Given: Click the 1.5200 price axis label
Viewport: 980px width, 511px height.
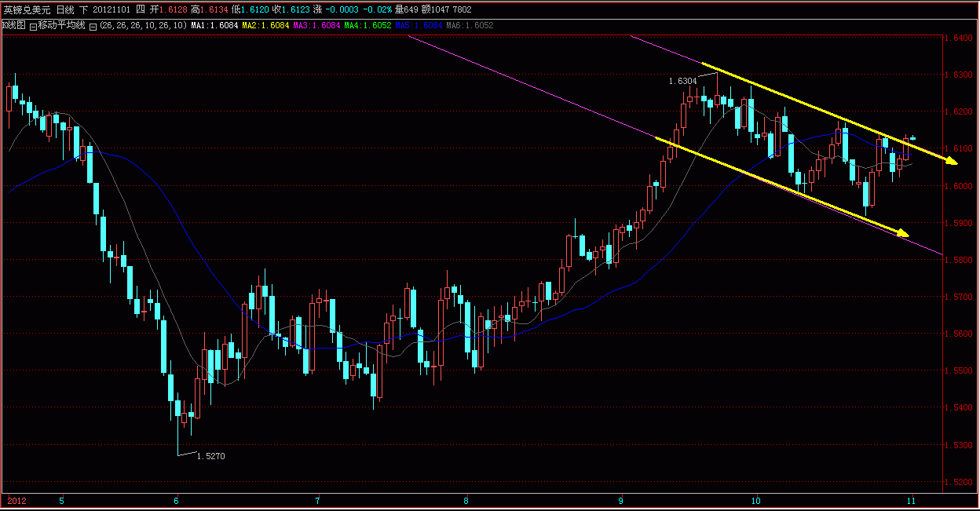Looking at the screenshot, I should (x=960, y=482).
